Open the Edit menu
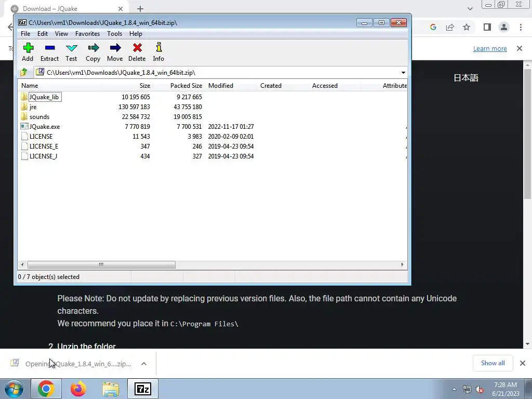The height and width of the screenshot is (399, 532). tap(43, 34)
